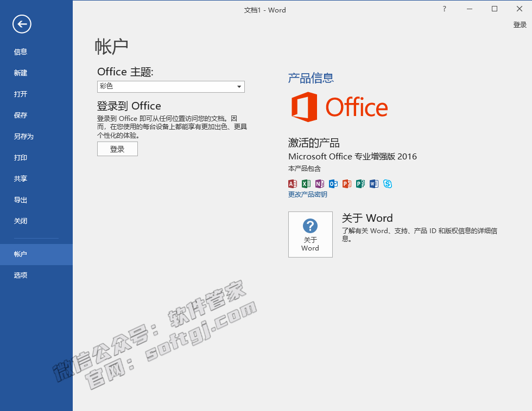Image resolution: width=532 pixels, height=411 pixels.
Task: Open the Skype icon
Action: point(388,184)
